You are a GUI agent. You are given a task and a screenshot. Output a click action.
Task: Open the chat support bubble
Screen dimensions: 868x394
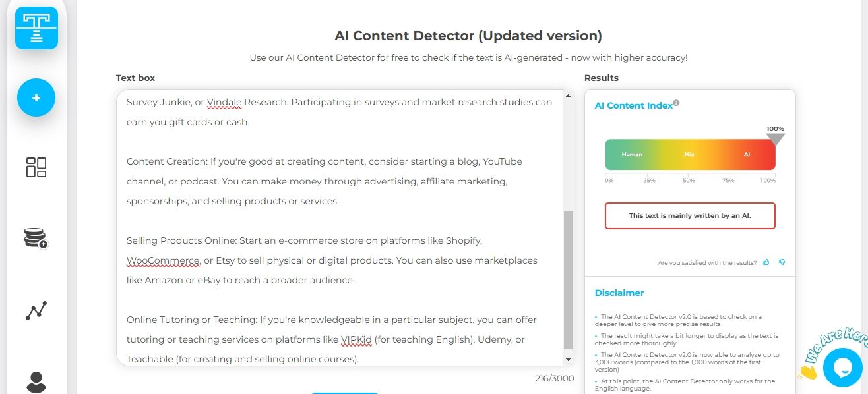[x=842, y=367]
